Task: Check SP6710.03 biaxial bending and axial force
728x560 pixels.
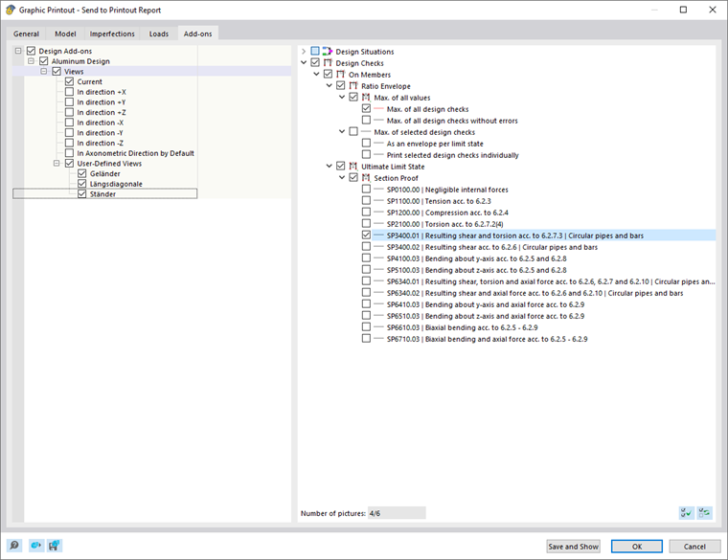Action: [366, 339]
